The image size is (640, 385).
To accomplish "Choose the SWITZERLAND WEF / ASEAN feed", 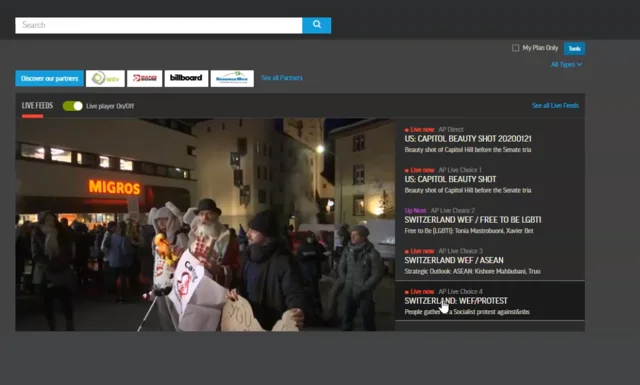I will tap(490, 261).
